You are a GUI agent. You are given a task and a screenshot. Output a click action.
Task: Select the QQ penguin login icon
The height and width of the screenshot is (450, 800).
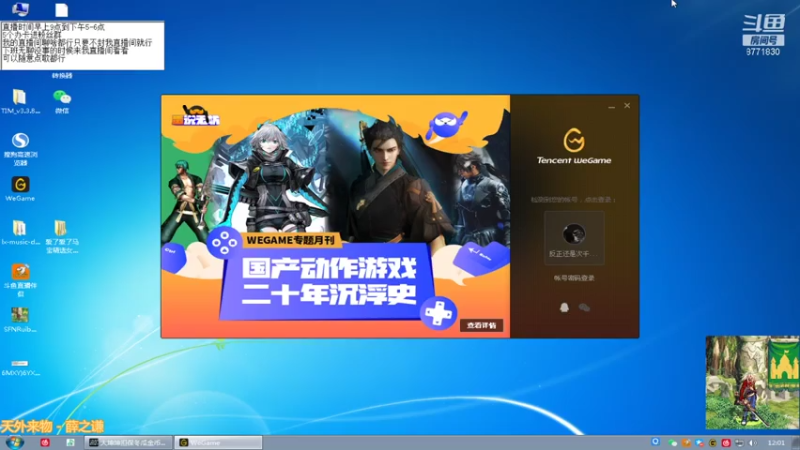(x=564, y=307)
